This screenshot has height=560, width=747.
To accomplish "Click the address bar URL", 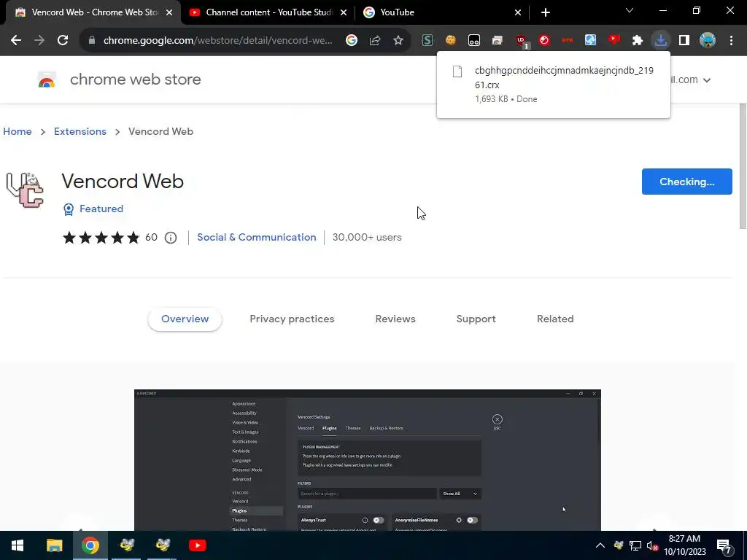I will pyautogui.click(x=217, y=41).
